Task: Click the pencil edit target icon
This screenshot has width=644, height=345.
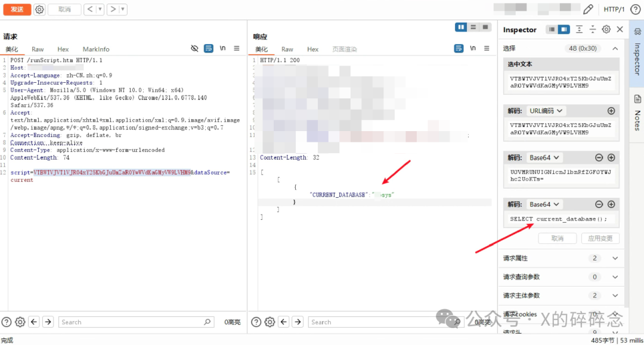Action: pyautogui.click(x=588, y=9)
